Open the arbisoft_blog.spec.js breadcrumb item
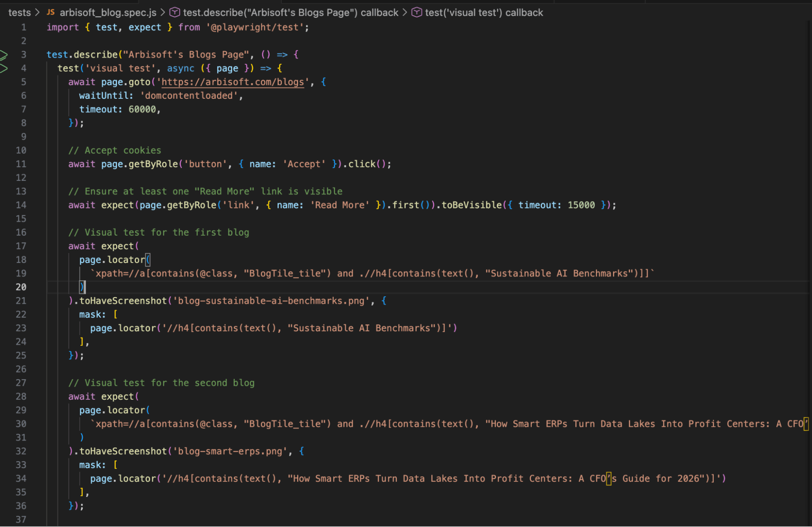Screen dimensions: 812x527 [108, 13]
